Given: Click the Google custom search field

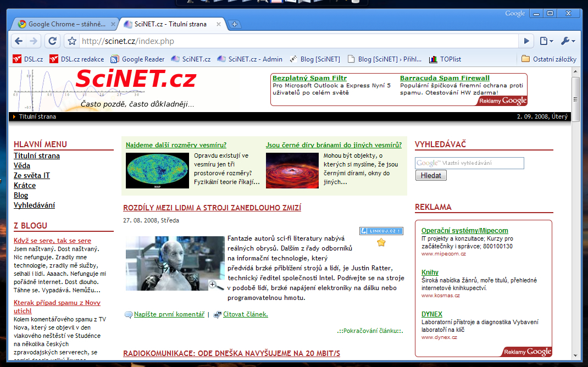Looking at the screenshot, I should [x=469, y=163].
